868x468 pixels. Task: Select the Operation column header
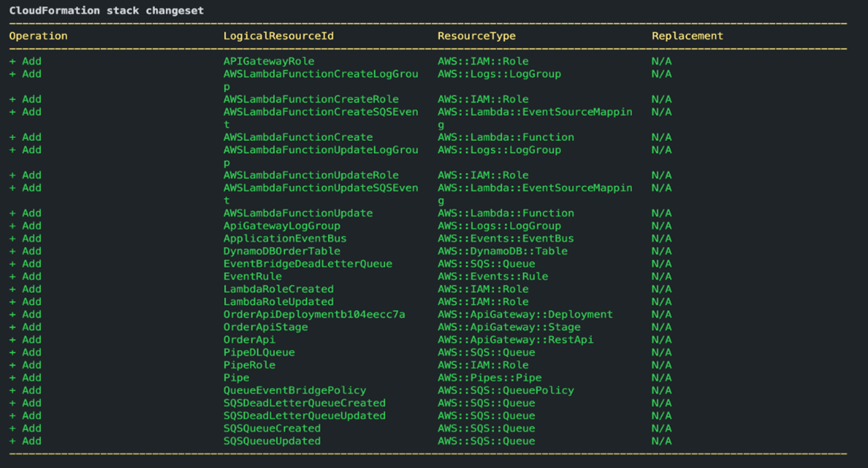tap(38, 36)
